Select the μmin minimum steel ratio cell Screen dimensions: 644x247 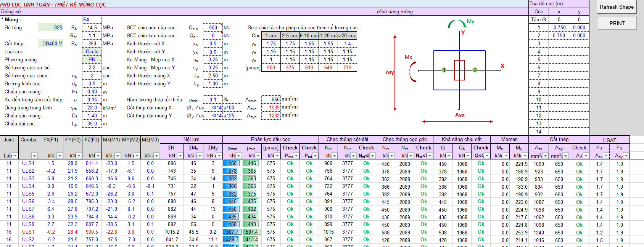coord(213,99)
